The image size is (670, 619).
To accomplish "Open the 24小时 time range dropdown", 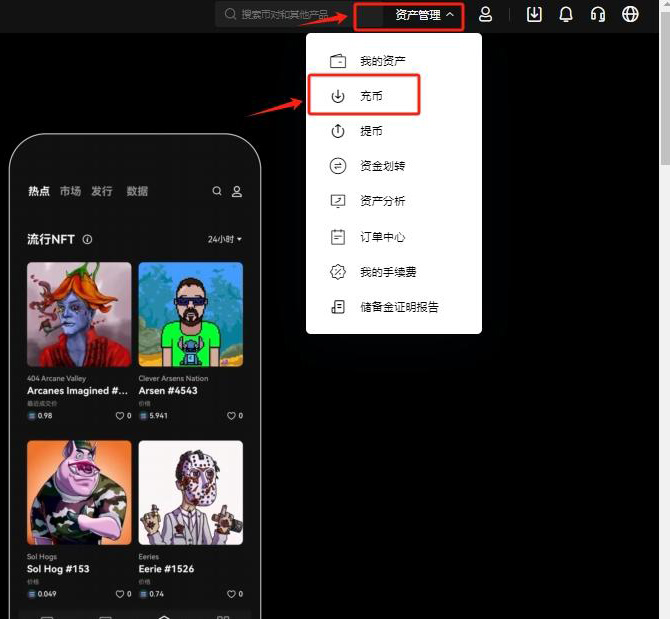I will tap(224, 240).
